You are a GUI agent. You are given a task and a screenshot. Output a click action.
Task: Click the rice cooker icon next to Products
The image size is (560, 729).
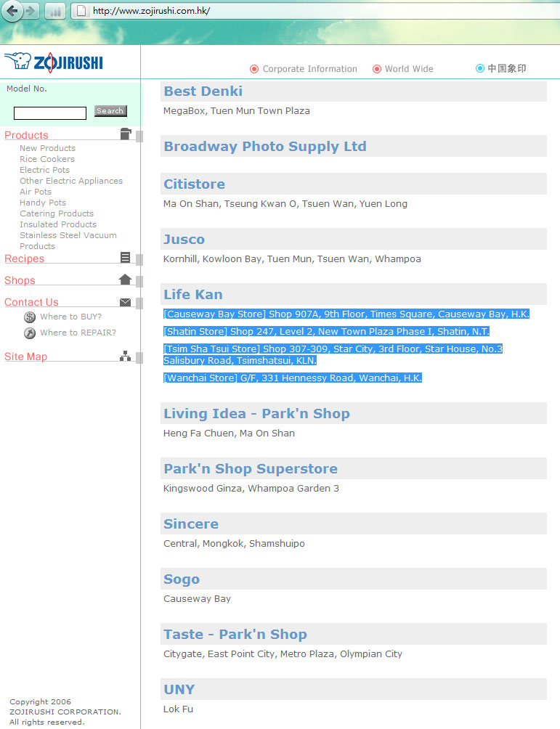(126, 134)
